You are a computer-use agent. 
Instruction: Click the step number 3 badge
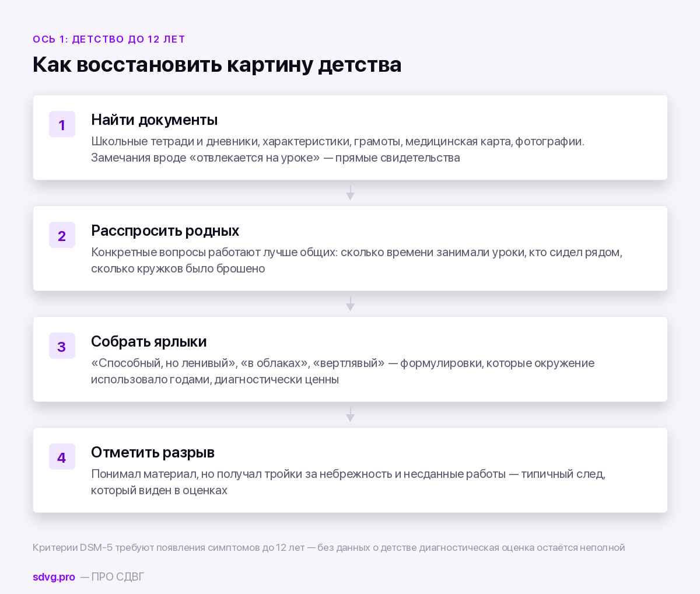(x=62, y=346)
